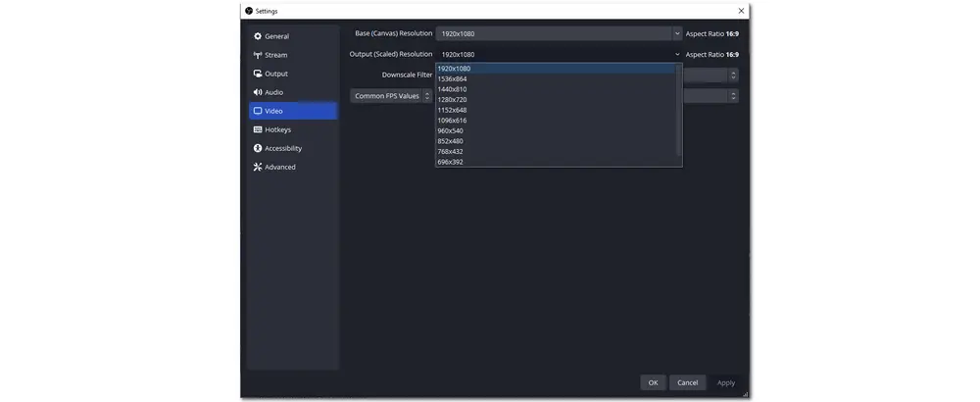Confirm settings with the OK button
Image resolution: width=980 pixels, height=402 pixels.
point(653,382)
